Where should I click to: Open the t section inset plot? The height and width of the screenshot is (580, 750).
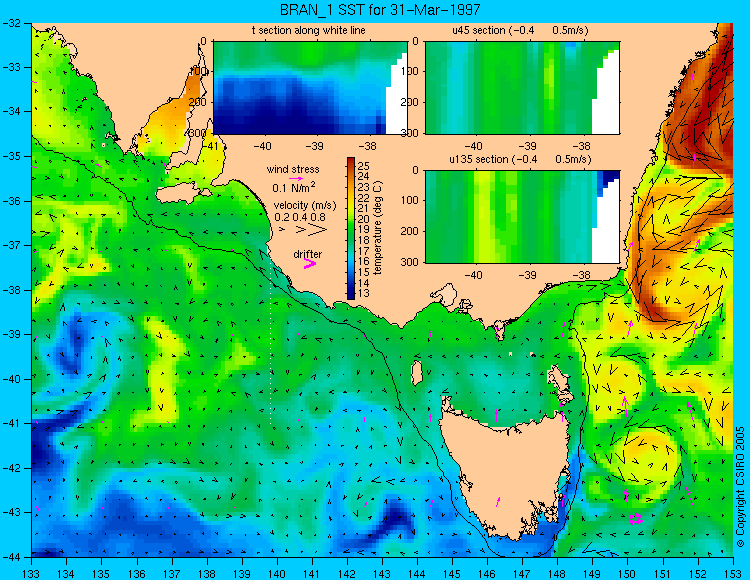(310, 88)
